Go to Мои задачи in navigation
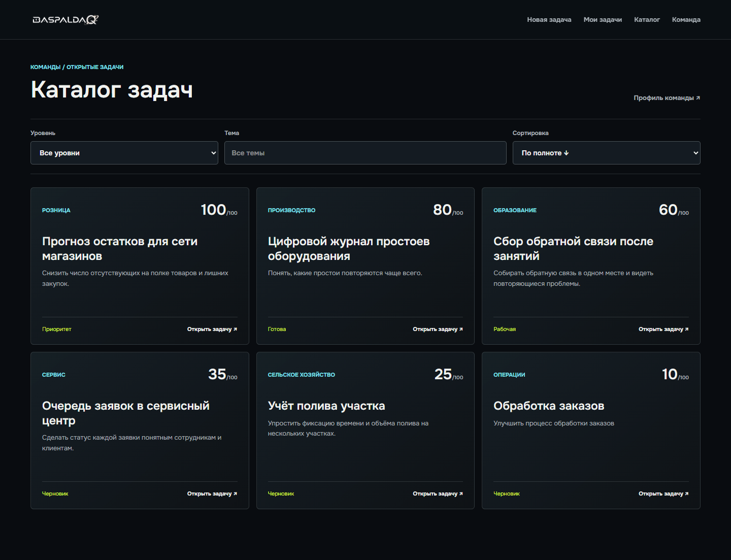 pos(603,20)
